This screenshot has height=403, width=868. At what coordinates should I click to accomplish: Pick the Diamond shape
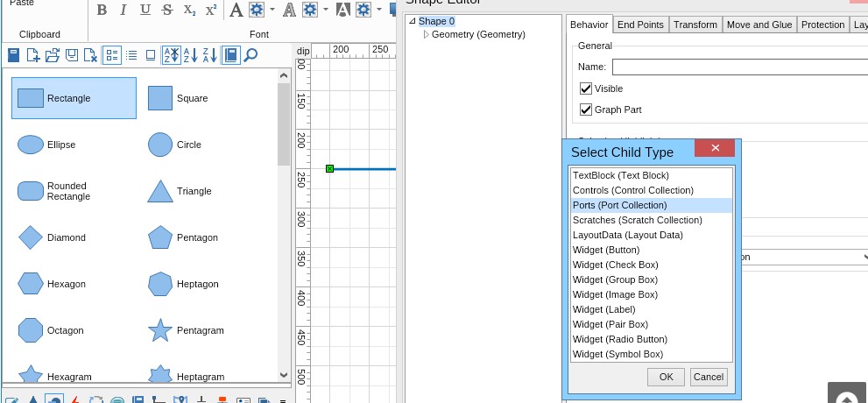[31, 237]
